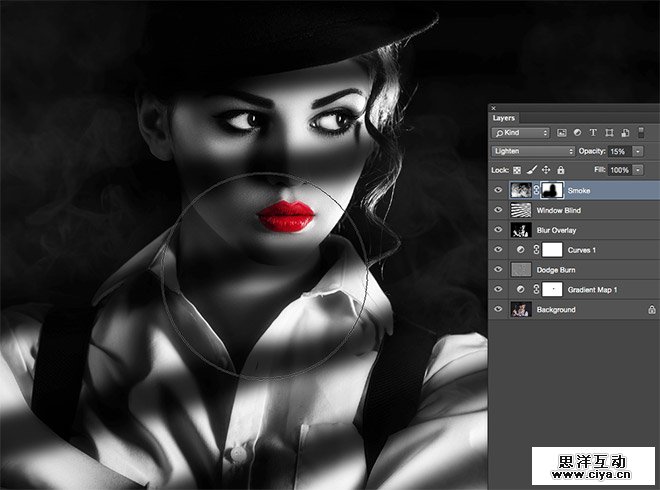Click lock image pixels brush icon
Image resolution: width=660 pixels, height=490 pixels.
[x=532, y=170]
